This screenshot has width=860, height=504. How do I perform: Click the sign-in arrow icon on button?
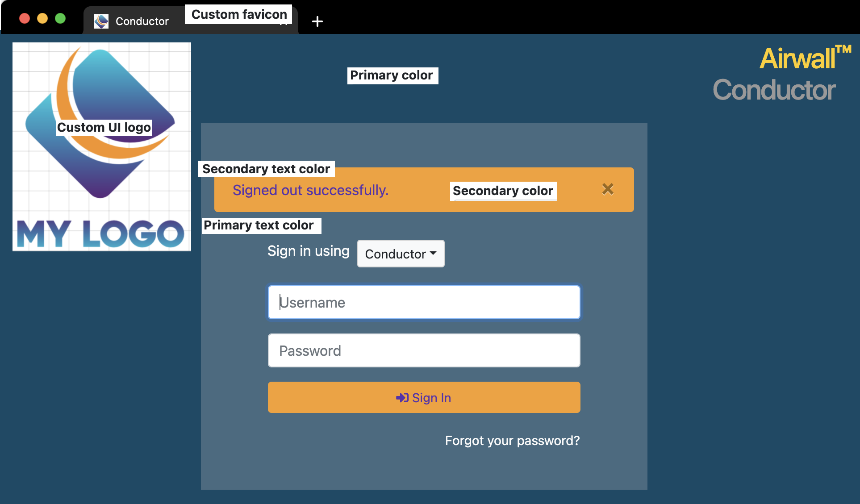[401, 396]
